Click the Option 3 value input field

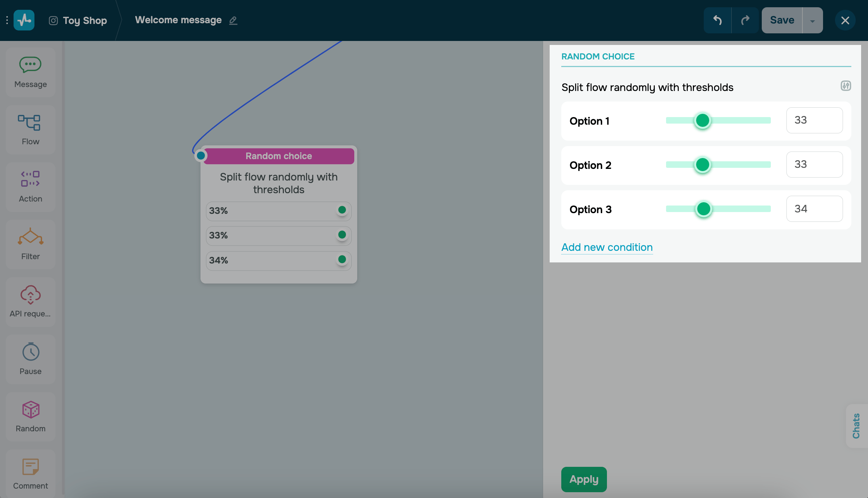point(814,209)
